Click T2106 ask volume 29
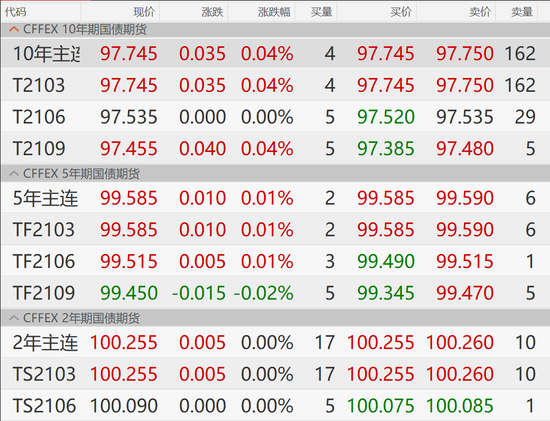The height and width of the screenshot is (421, 550). click(525, 117)
